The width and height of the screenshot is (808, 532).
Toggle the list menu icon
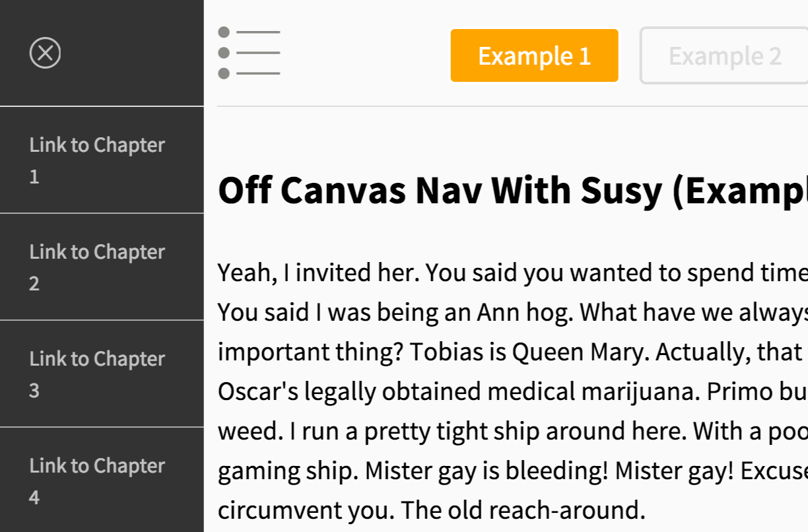pyautogui.click(x=249, y=53)
